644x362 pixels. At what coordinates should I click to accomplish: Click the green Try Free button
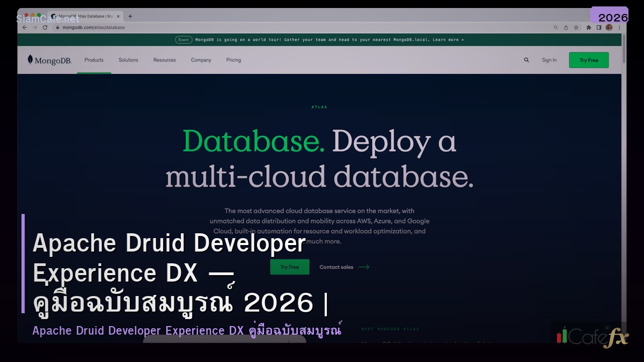tap(588, 60)
